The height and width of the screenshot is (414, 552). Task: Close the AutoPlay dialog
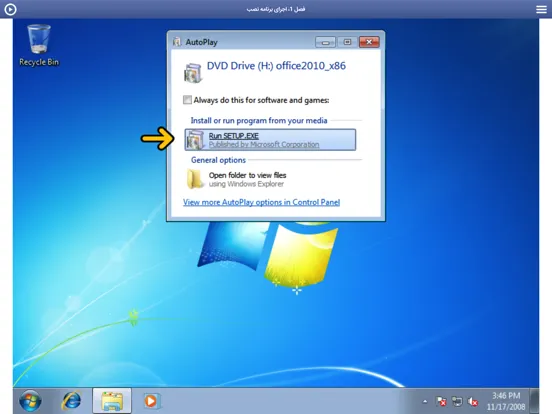coord(369,42)
